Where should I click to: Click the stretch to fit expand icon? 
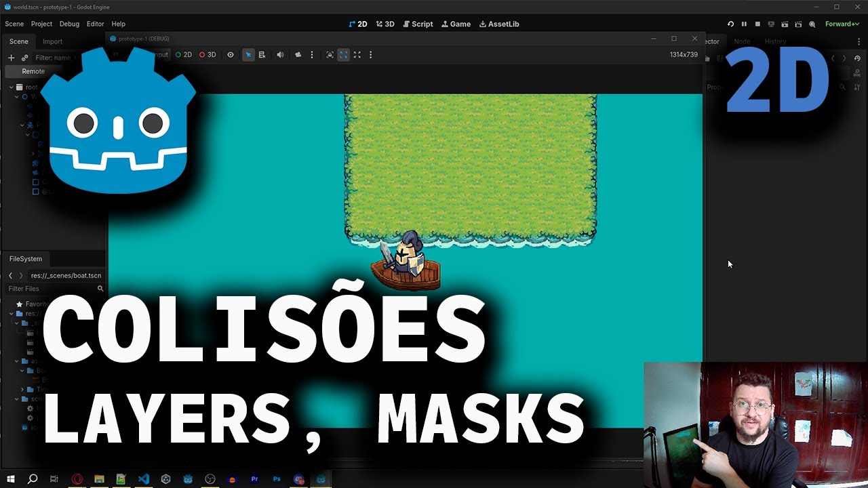(357, 55)
